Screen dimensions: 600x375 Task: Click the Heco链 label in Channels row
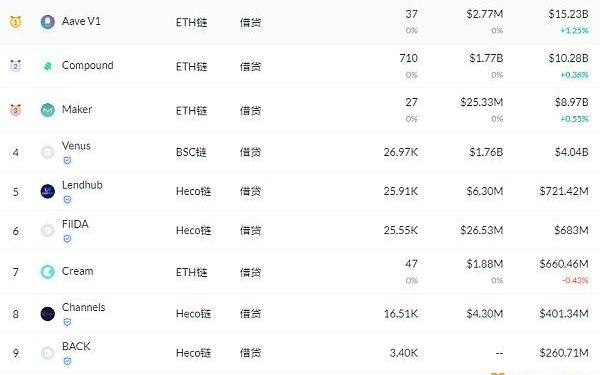pos(193,314)
